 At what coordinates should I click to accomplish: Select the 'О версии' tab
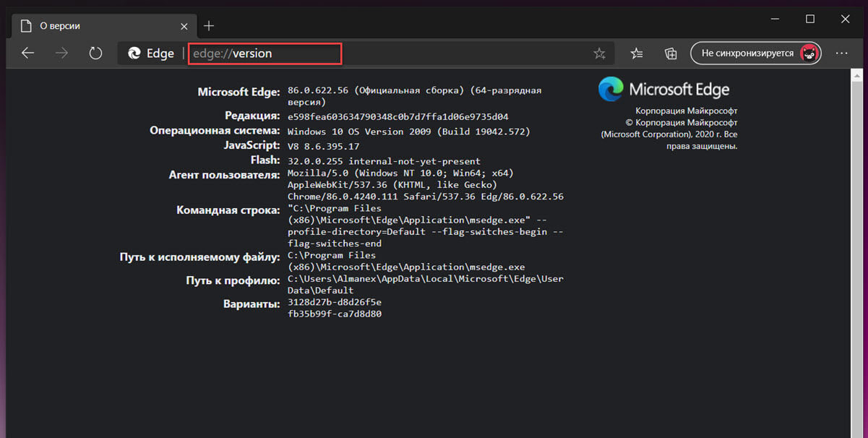103,26
